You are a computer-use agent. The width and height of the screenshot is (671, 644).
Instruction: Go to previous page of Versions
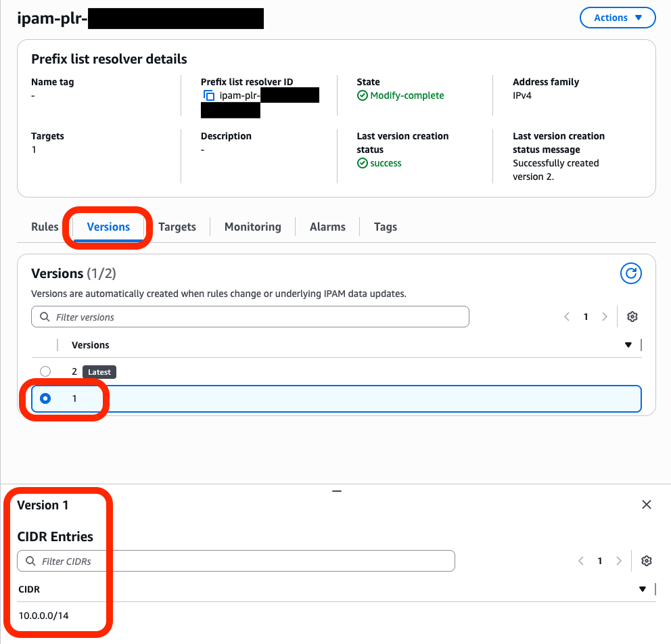click(567, 317)
